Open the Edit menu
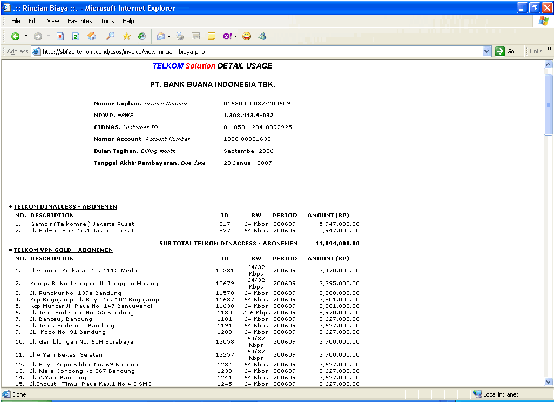This screenshot has width=555, height=403. (32, 21)
